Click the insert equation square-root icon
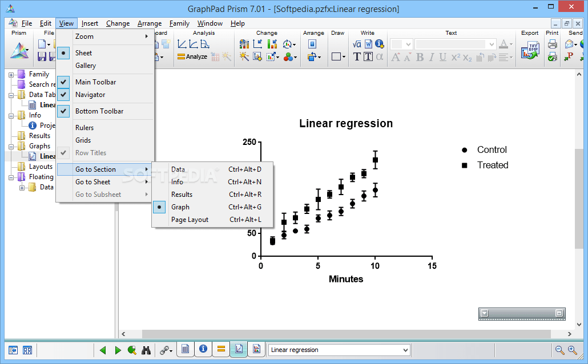 pyautogui.click(x=357, y=45)
